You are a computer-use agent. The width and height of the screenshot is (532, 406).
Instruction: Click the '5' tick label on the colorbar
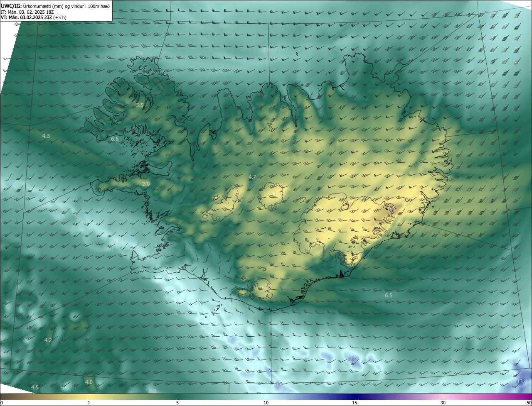coord(177,403)
